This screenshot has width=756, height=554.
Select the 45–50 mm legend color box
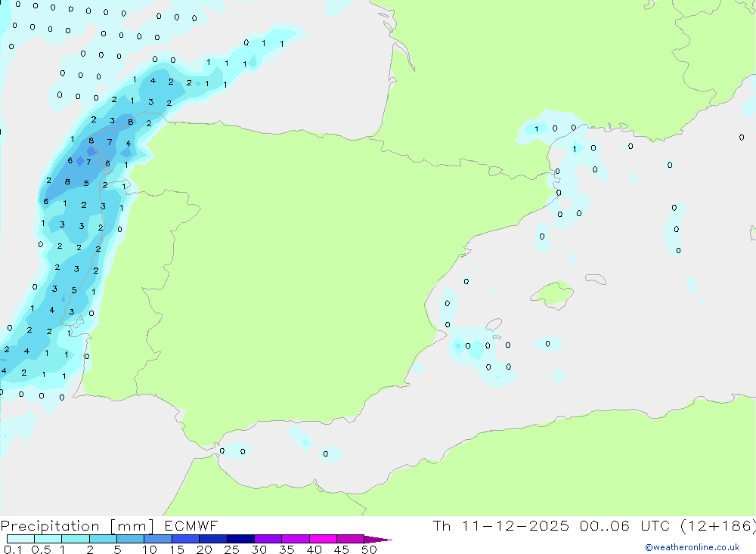pyautogui.click(x=350, y=539)
